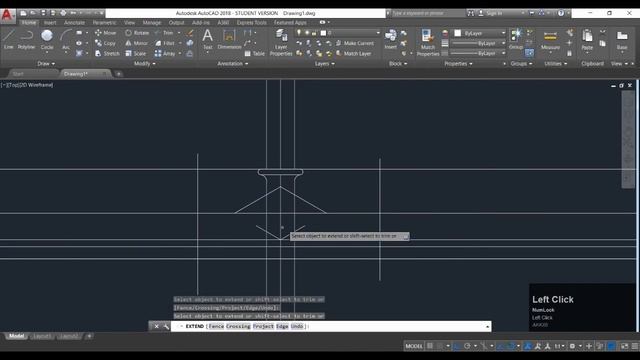The image size is (640, 360).
Task: Click Match Properties tool
Action: pos(428,42)
